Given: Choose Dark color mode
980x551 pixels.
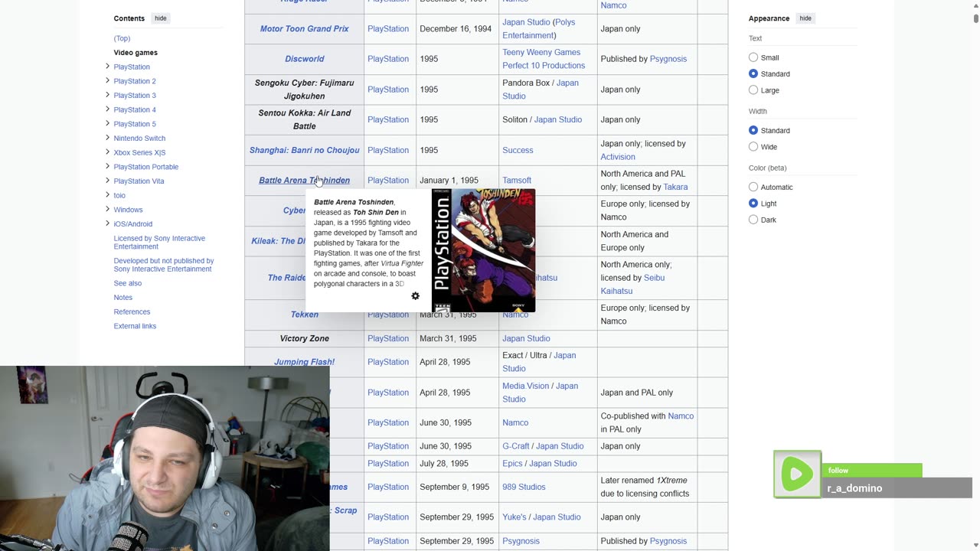Looking at the screenshot, I should [753, 220].
